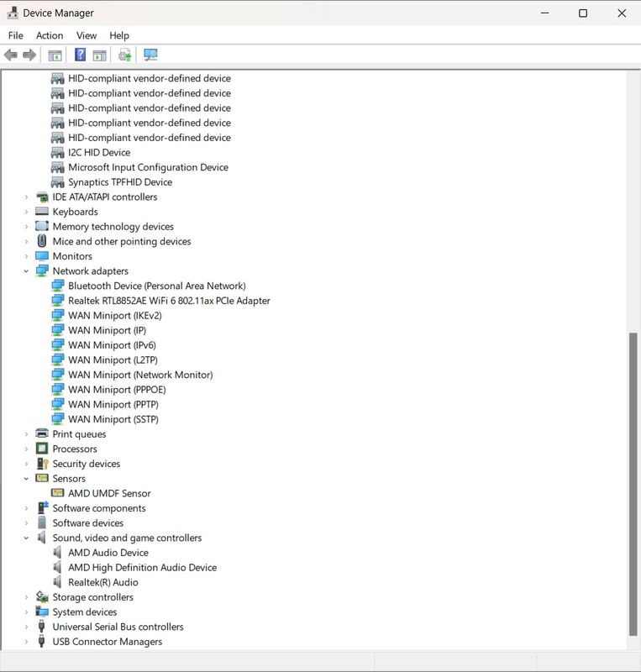Toggle the console tree pane icon
This screenshot has width=641, height=672.
pyautogui.click(x=55, y=55)
